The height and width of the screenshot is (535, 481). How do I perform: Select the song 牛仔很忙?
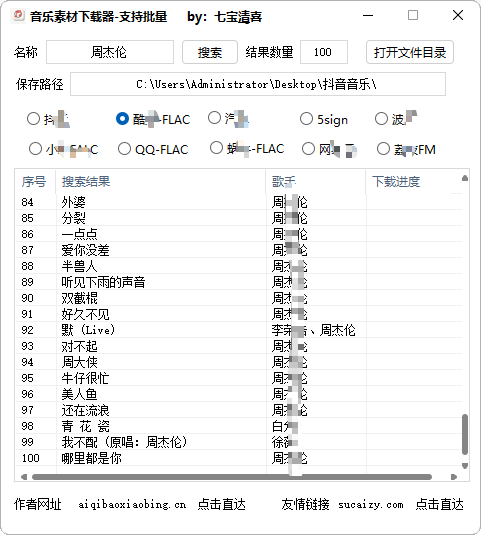tap(85, 378)
